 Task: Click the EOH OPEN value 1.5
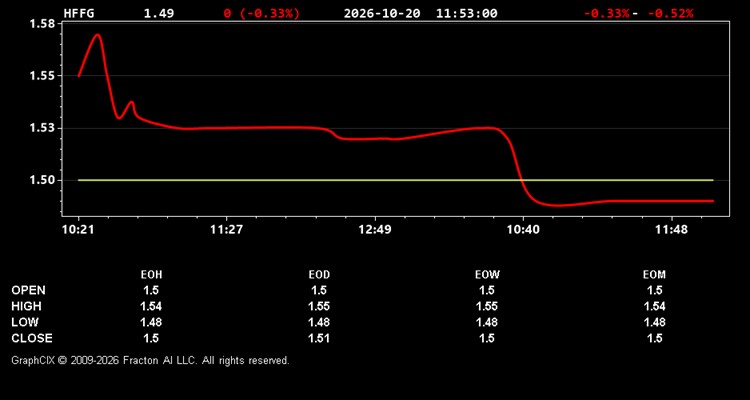pos(151,290)
